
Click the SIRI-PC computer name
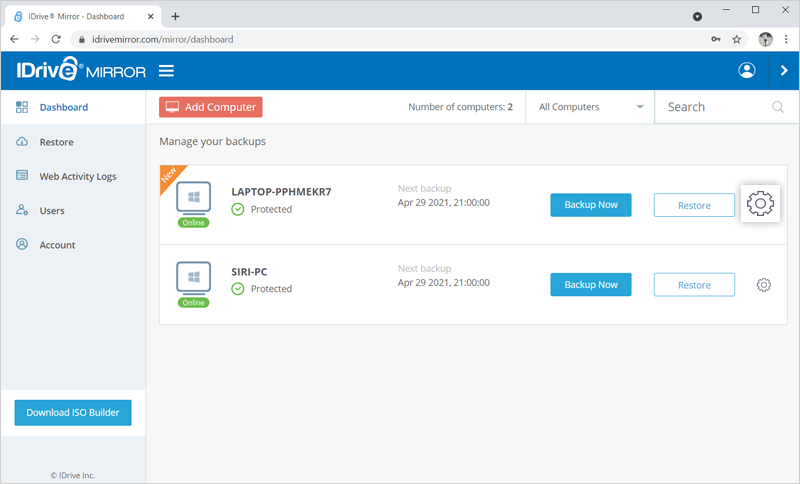249,272
